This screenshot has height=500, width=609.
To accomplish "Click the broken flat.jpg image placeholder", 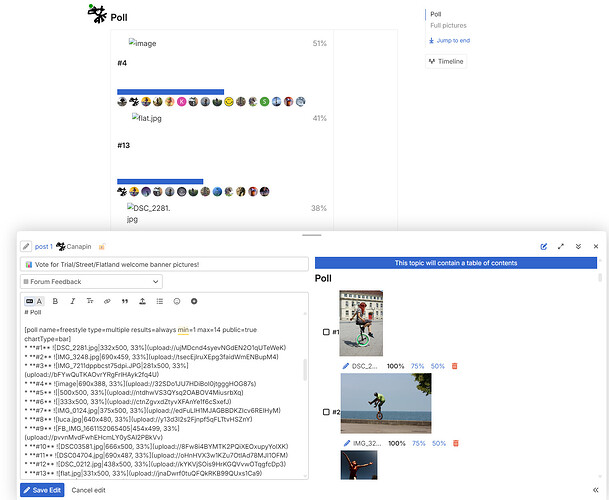I will (147, 118).
